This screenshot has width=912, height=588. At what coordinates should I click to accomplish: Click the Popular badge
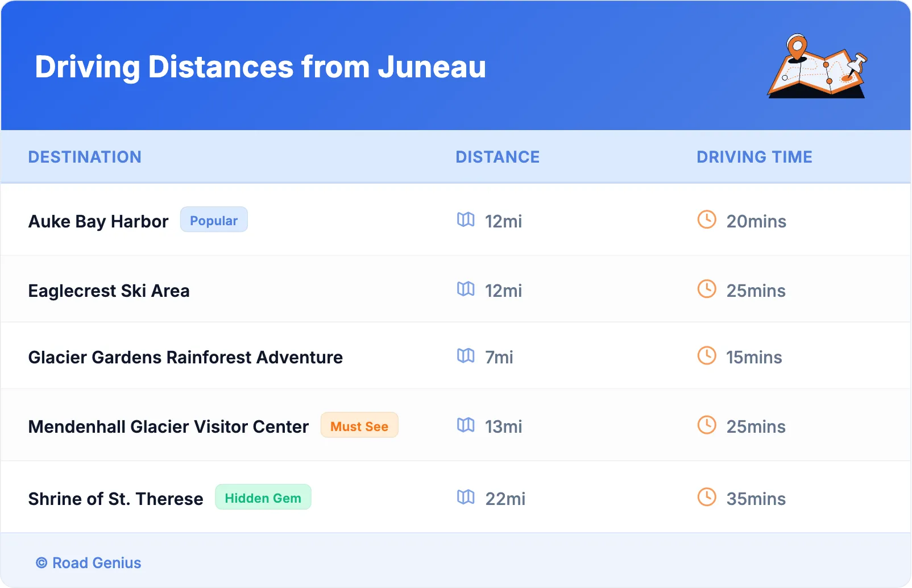(214, 220)
